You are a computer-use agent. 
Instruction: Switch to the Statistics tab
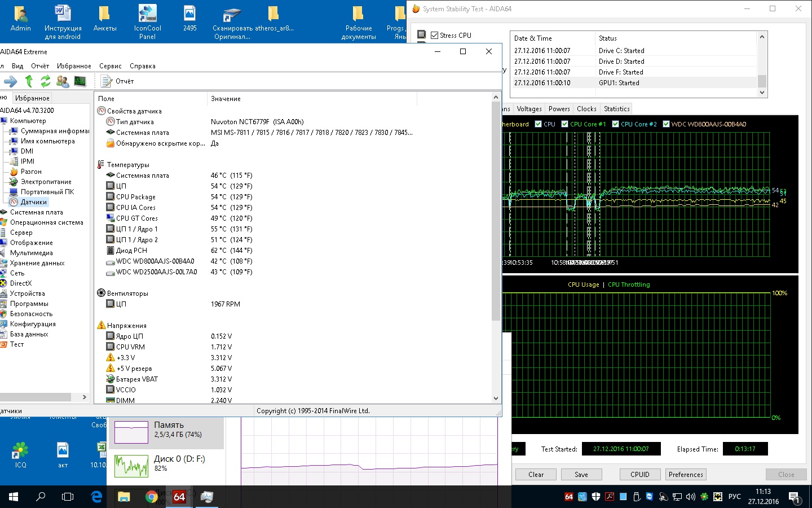[x=617, y=109]
